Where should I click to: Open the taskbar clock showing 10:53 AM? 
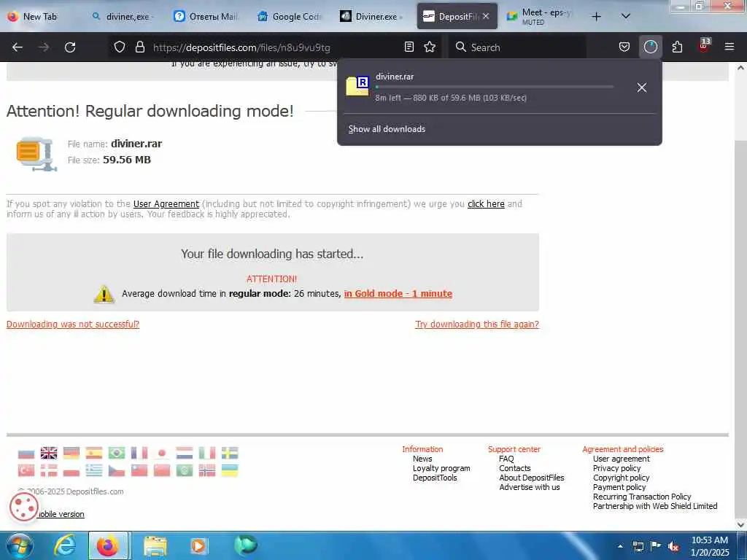point(709,546)
